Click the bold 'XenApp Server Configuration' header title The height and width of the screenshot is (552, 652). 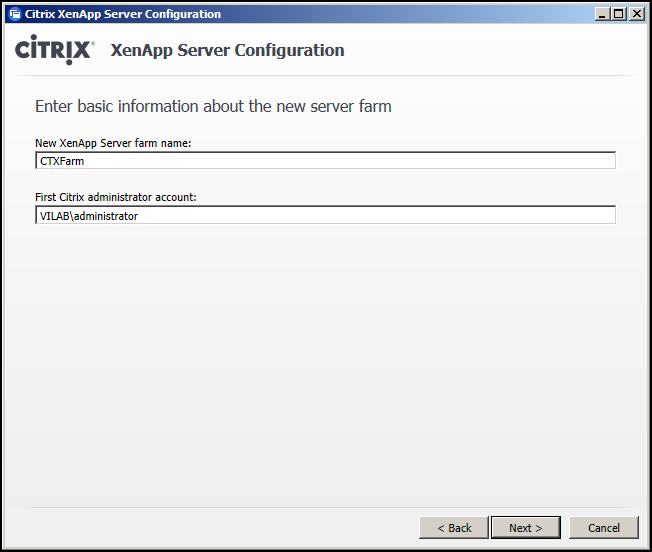[227, 50]
